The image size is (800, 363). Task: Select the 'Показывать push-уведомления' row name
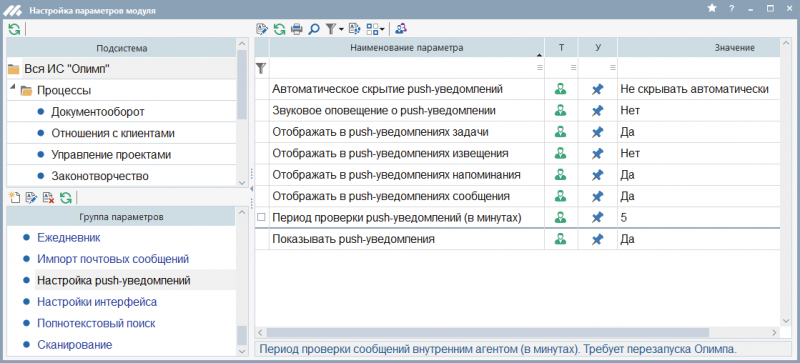[354, 239]
